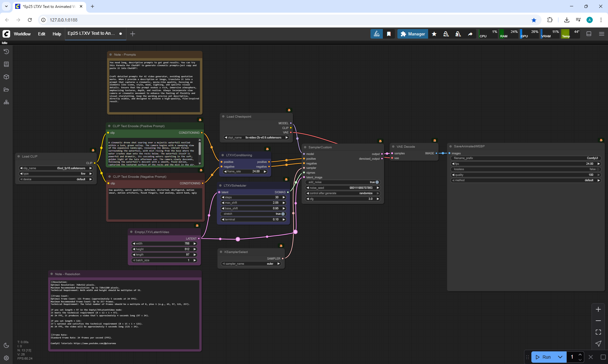
Task: Open the model library cube icon
Action: click(6, 77)
